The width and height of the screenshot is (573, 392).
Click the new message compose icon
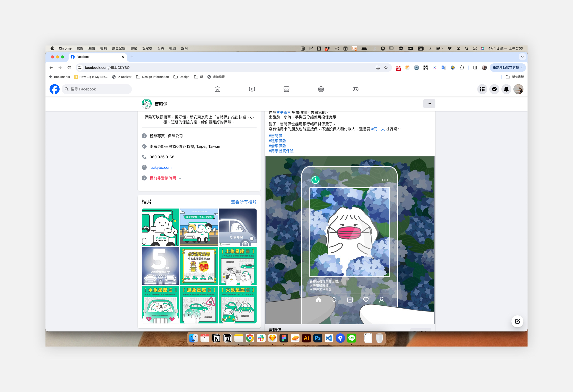(x=517, y=321)
